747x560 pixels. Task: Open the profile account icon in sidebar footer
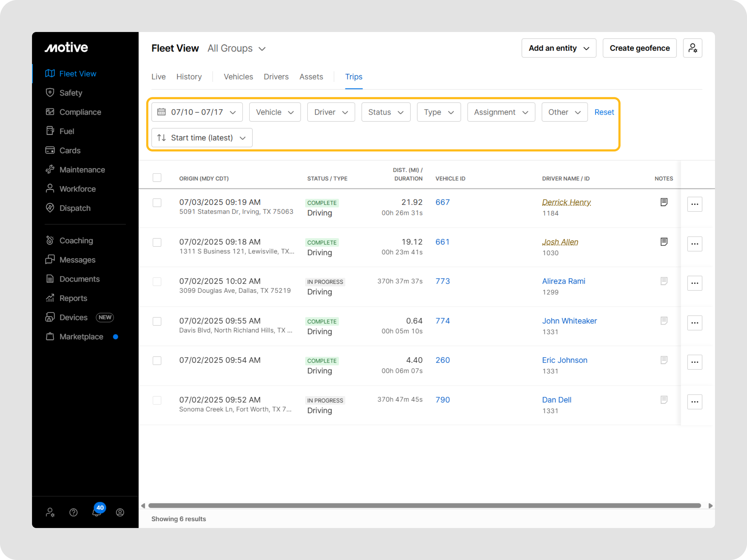pos(120,513)
